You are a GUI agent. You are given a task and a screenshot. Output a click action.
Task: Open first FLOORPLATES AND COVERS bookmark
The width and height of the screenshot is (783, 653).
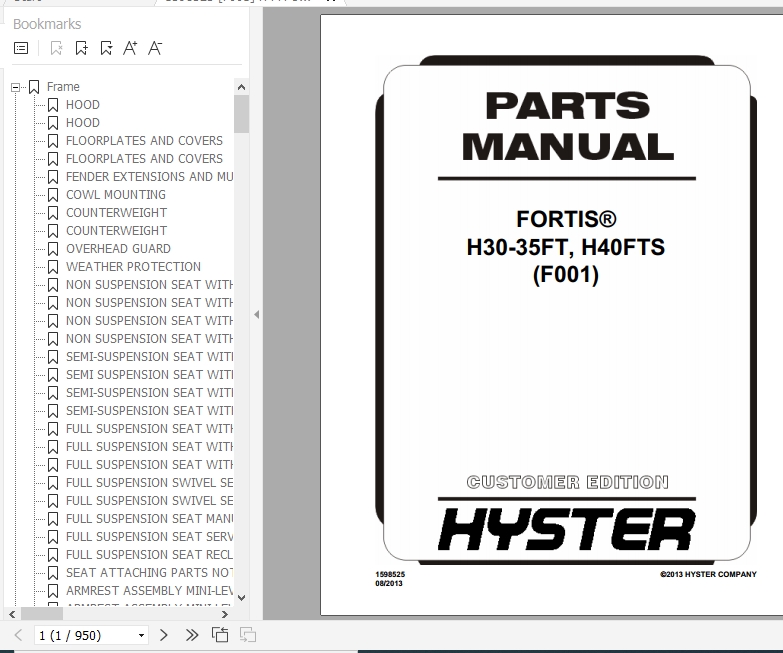pyautogui.click(x=144, y=141)
